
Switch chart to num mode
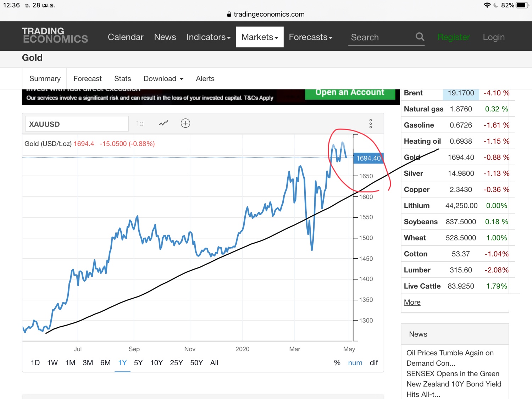click(x=355, y=363)
